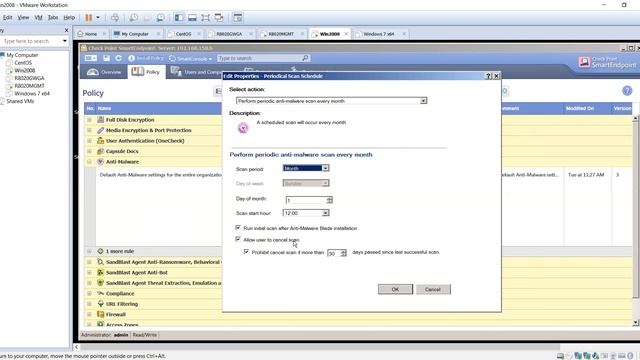This screenshot has height=360, width=640.
Task: Click the Type to search field in SmartEndpoint
Action: (x=259, y=58)
